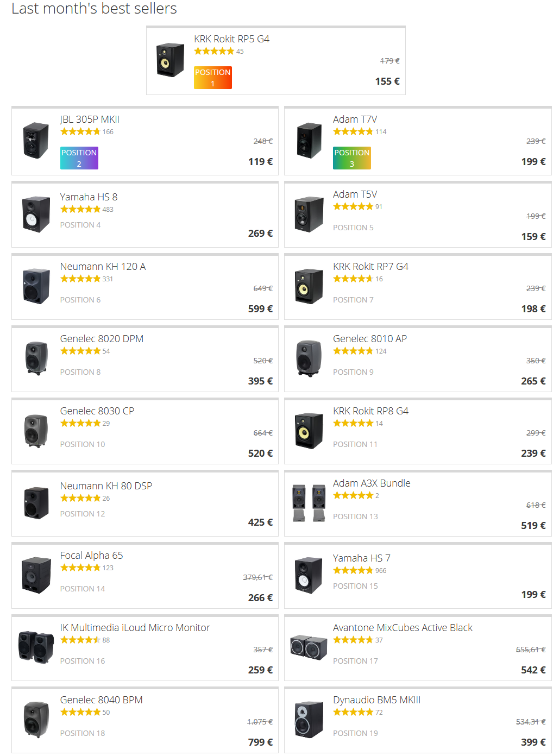
Task: Click the Avantone MixCubes speaker image
Action: [x=309, y=647]
